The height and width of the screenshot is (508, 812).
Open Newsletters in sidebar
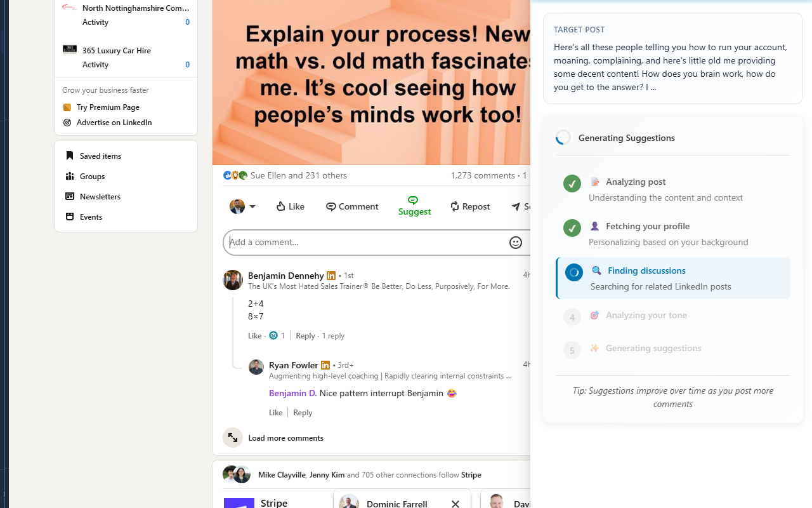(100, 196)
